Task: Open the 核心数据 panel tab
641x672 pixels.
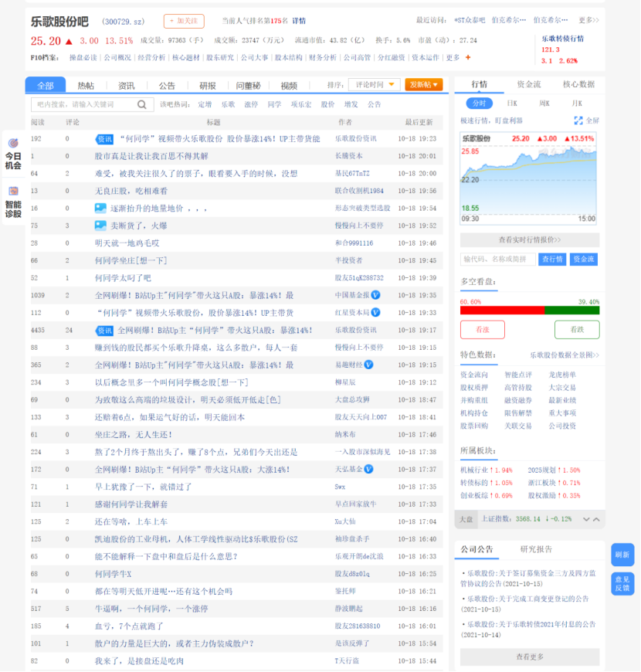Action: (x=578, y=84)
